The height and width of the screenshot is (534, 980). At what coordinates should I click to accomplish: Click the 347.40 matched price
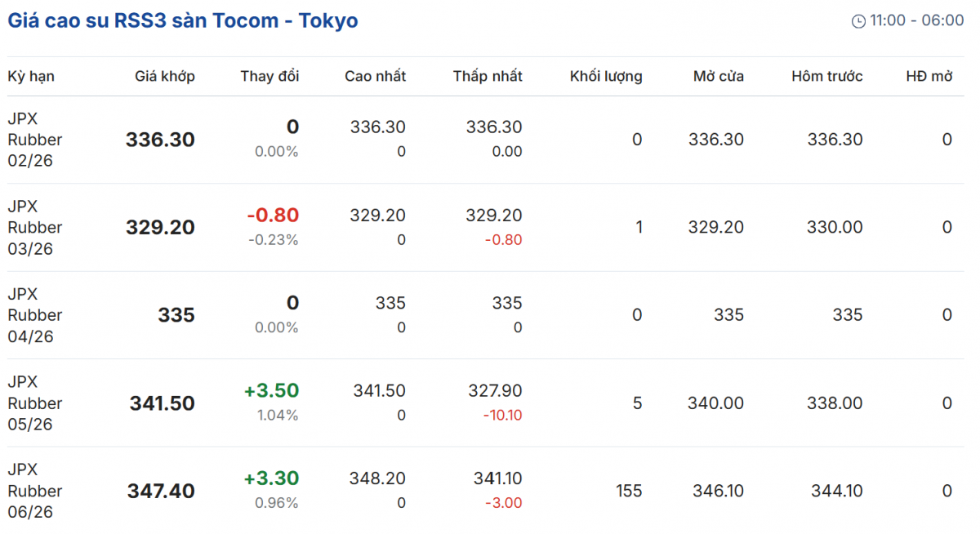pyautogui.click(x=161, y=491)
